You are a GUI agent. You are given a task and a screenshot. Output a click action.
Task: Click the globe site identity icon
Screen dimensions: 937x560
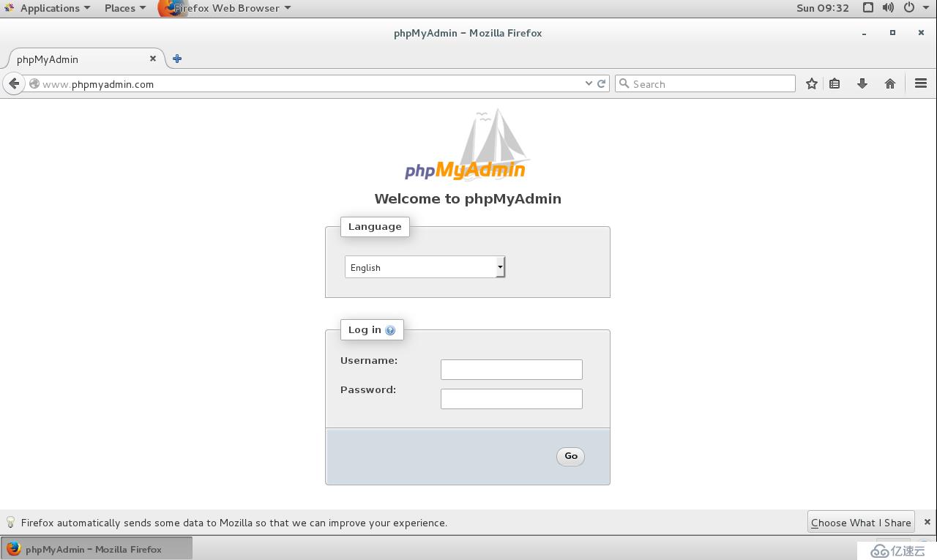click(x=34, y=83)
